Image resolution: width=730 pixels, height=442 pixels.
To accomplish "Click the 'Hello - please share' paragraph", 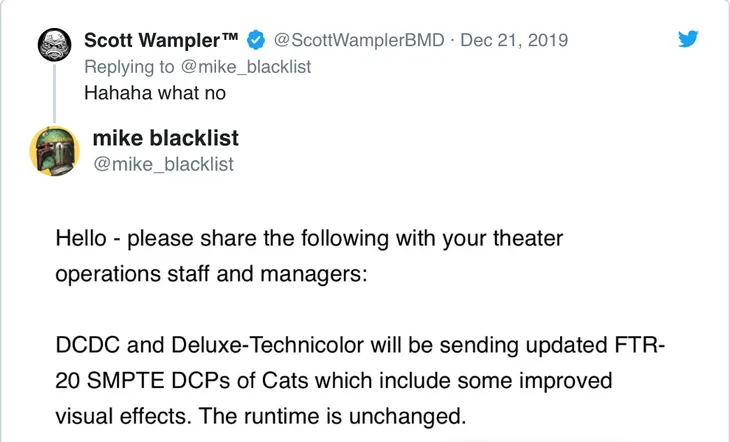I will 309,239.
